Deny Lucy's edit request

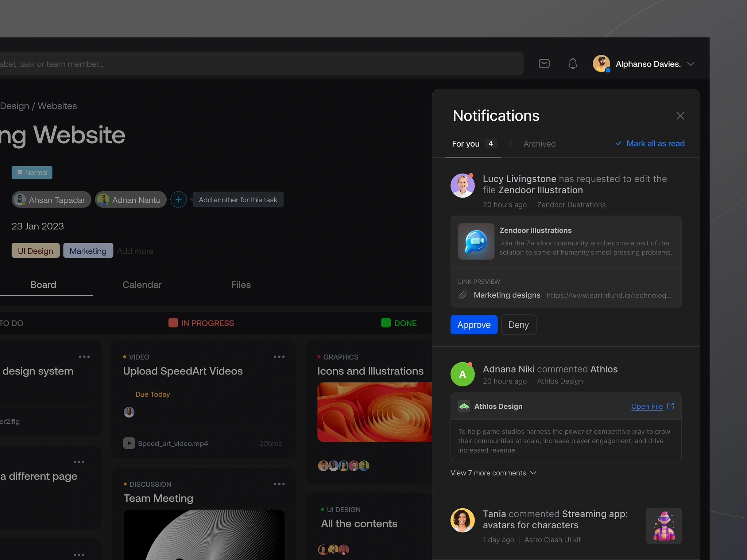tap(518, 324)
